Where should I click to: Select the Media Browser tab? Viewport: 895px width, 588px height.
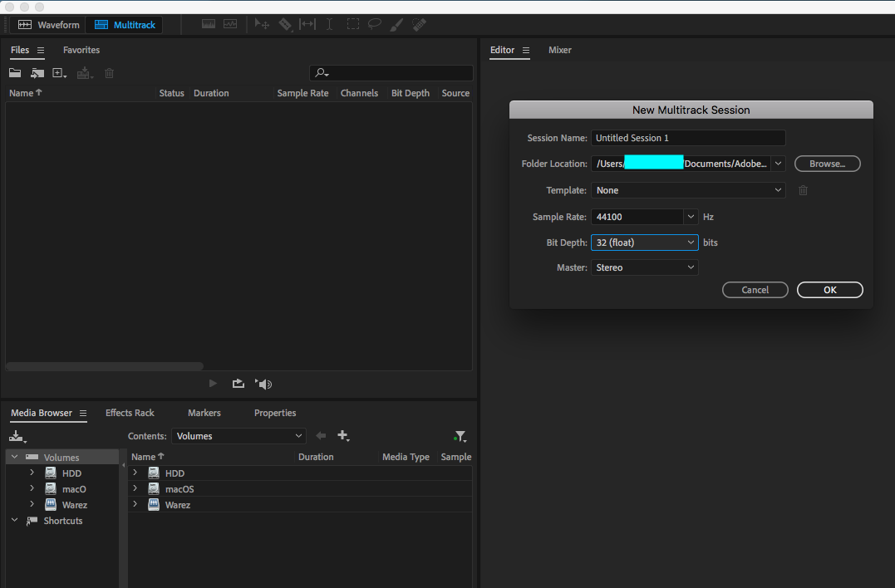click(42, 413)
